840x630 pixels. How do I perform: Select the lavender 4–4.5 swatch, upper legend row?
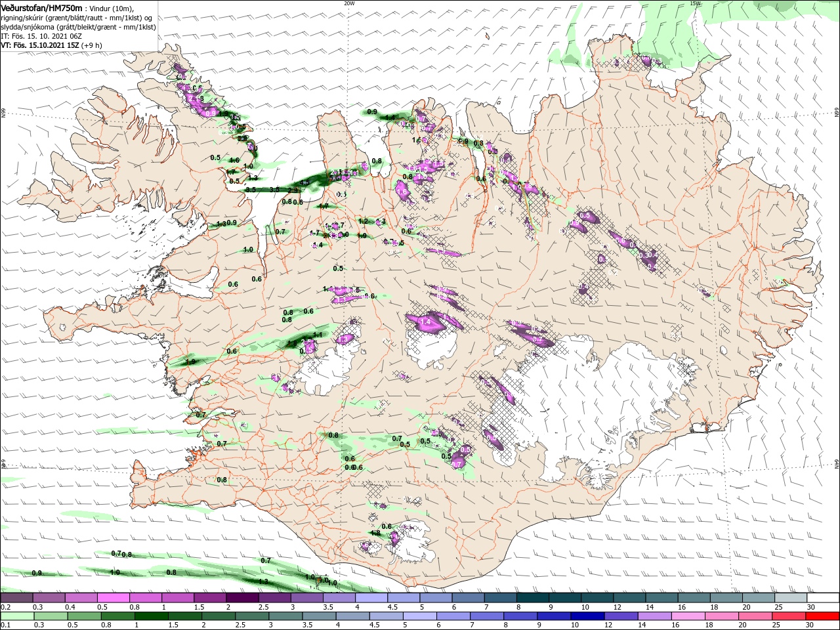[x=371, y=598]
